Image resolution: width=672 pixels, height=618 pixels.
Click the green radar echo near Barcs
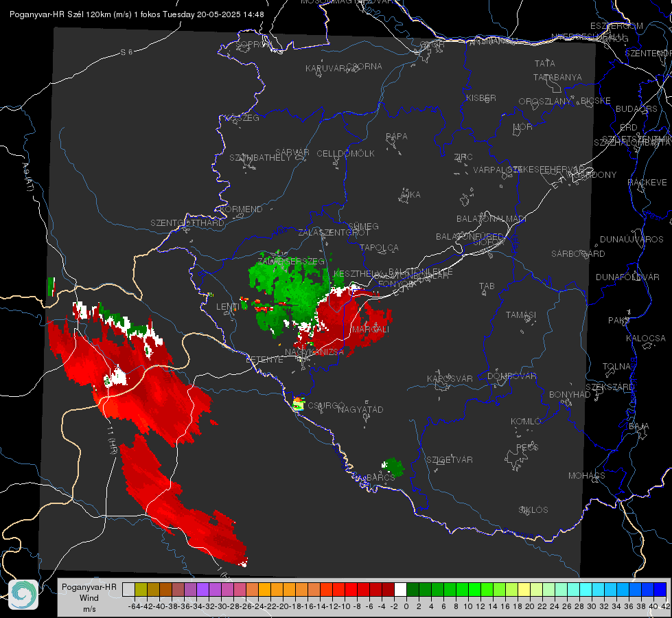pos(393,467)
